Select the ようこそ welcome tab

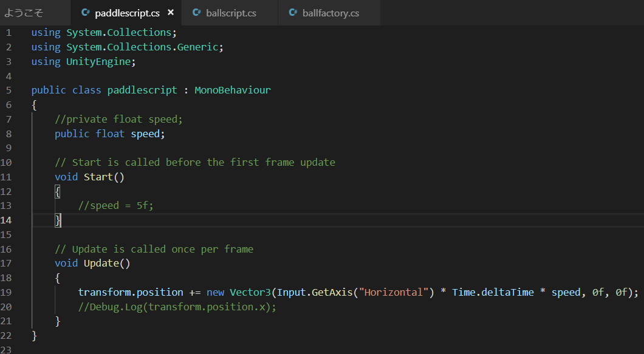pyautogui.click(x=24, y=13)
